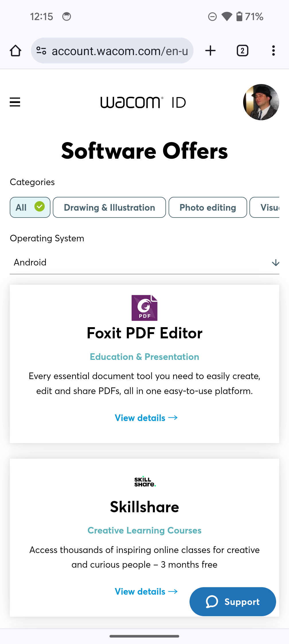
Task: Open the browser three-dot overflow menu
Action: click(273, 51)
